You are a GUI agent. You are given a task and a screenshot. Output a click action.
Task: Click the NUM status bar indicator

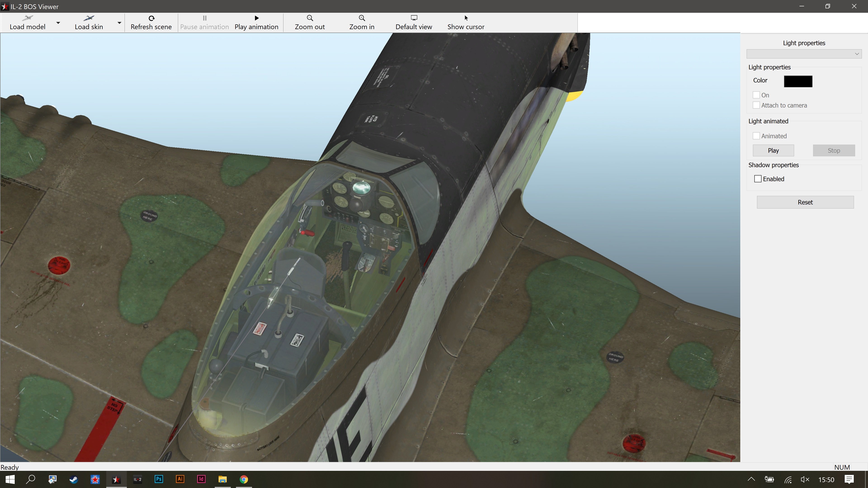pos(842,467)
